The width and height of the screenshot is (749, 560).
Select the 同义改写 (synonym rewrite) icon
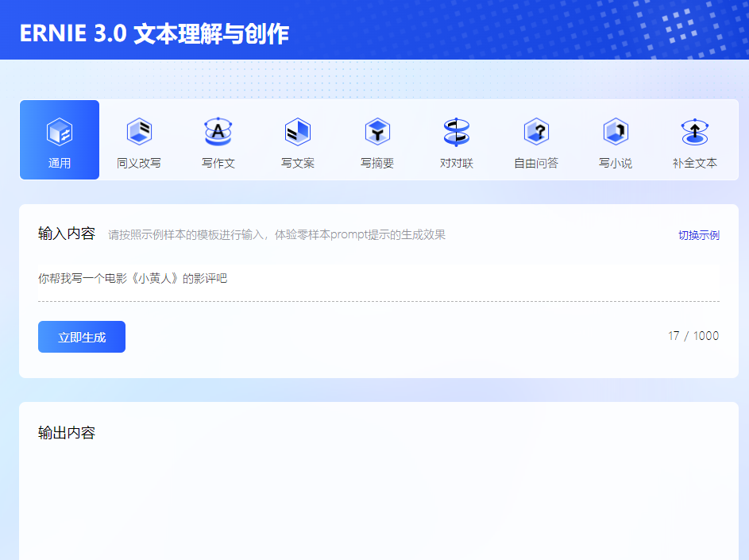[139, 132]
